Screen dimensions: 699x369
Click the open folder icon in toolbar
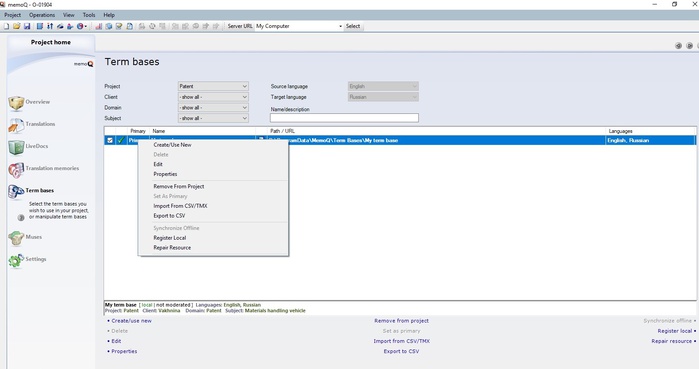[16, 26]
